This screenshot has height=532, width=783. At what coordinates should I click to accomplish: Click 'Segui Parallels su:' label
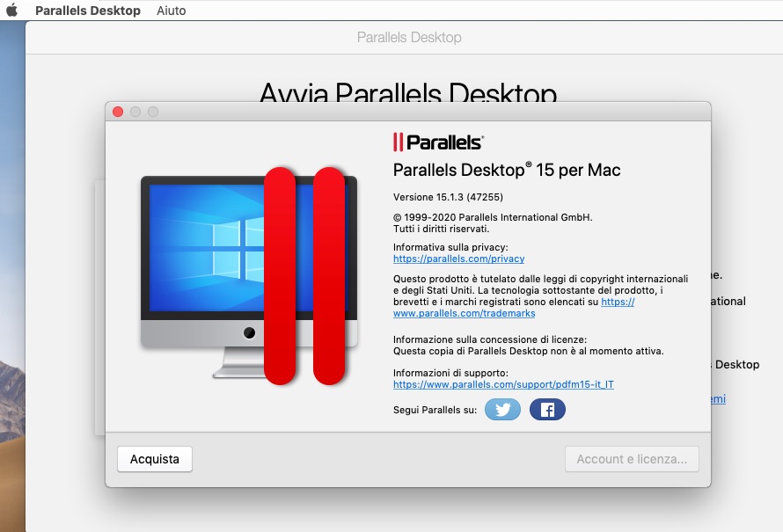pyautogui.click(x=435, y=410)
